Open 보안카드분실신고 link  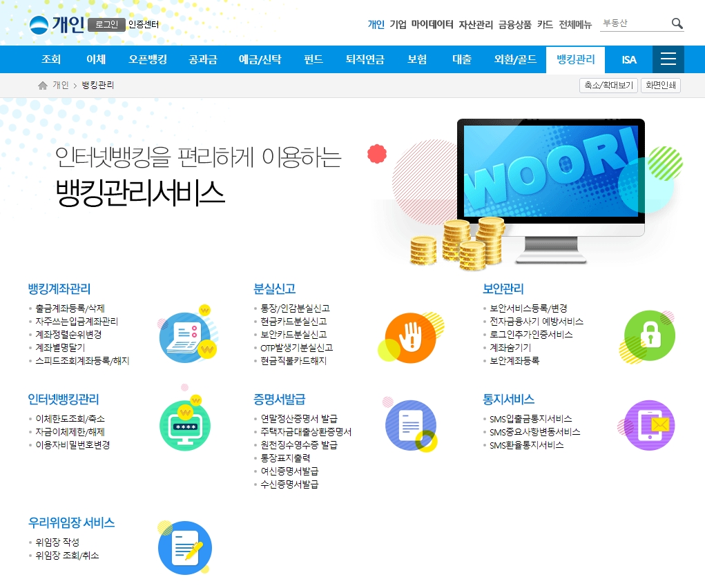pos(293,335)
